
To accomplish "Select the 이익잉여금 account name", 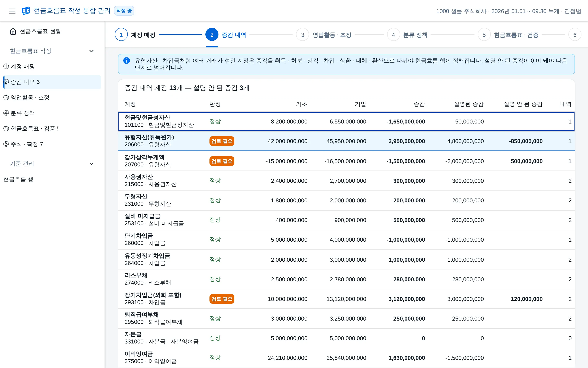I will point(139,354).
